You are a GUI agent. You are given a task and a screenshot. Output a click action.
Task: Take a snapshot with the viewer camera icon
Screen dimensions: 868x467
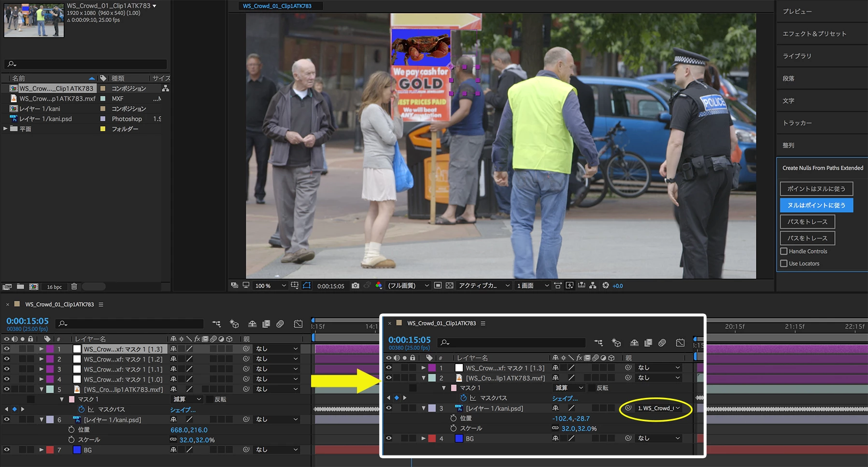coord(356,285)
